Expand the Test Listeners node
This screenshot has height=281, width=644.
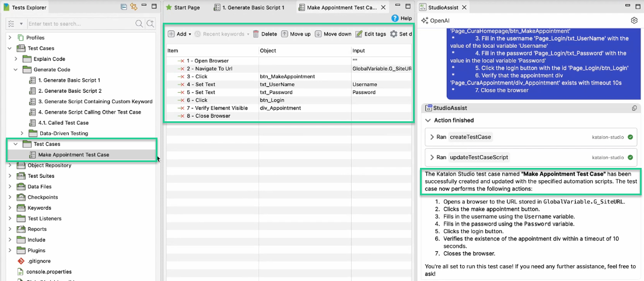[10, 219]
